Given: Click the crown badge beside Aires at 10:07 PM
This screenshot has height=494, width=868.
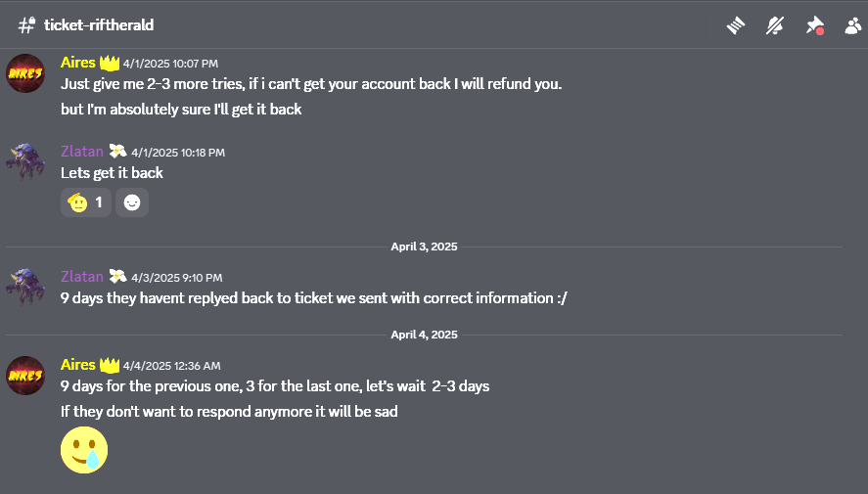Looking at the screenshot, I should point(109,63).
